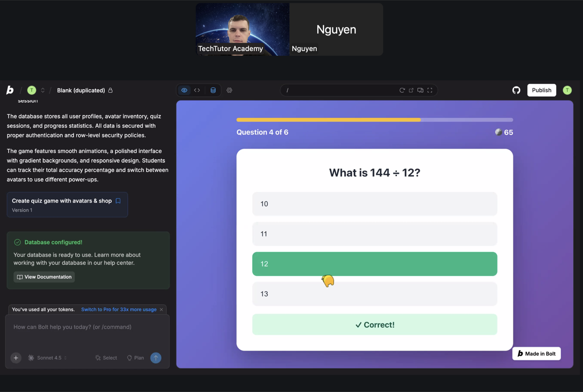Viewport: 583px width, 392px height.
Task: Click the Publish button
Action: click(541, 90)
